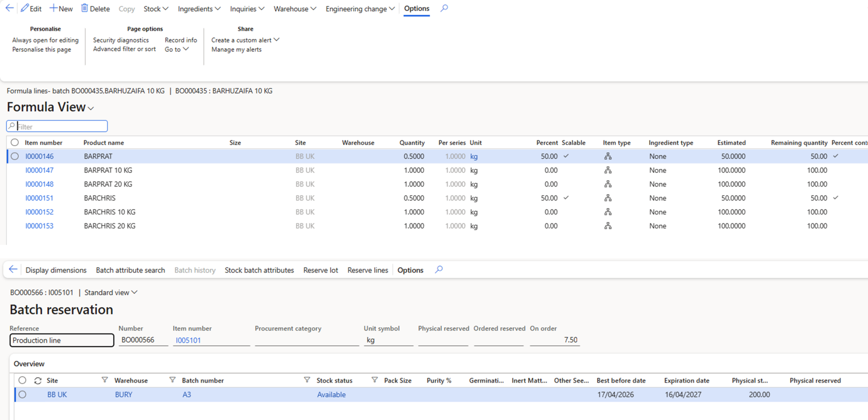Expand Create a custom alert dropdown
The height and width of the screenshot is (420, 868).
[x=245, y=40]
